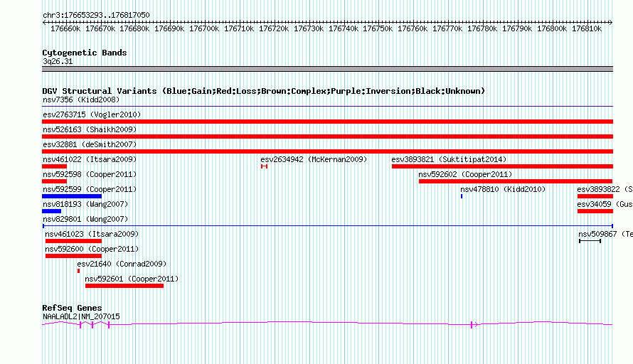
Task: Click the esv21640 (Conrad2009) small red marker
Action: (78, 271)
